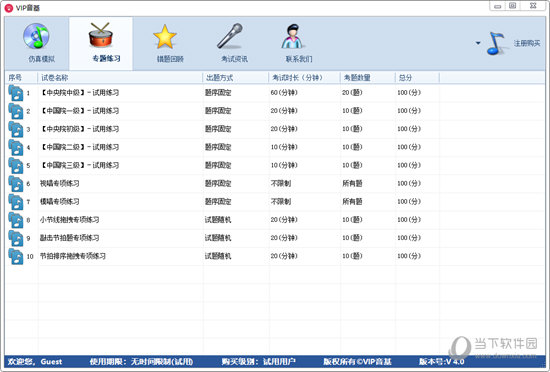
Task: Click 题序固定 cell in 中国院一级 row
Action: tap(218, 111)
